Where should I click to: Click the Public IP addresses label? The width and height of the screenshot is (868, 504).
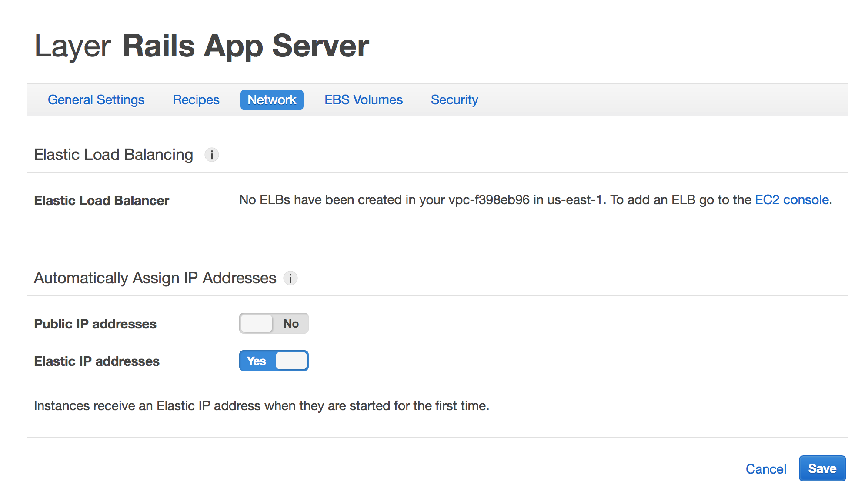pos(95,324)
